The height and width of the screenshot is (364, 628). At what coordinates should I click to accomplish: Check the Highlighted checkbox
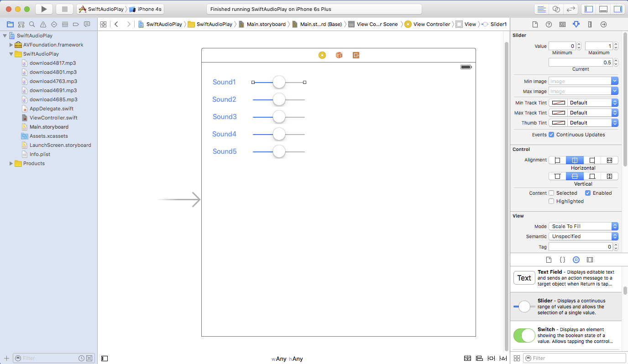coord(551,201)
